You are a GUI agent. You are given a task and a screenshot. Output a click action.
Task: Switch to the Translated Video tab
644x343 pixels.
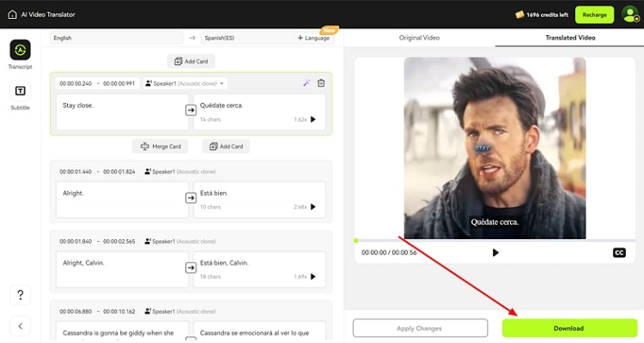tap(570, 38)
